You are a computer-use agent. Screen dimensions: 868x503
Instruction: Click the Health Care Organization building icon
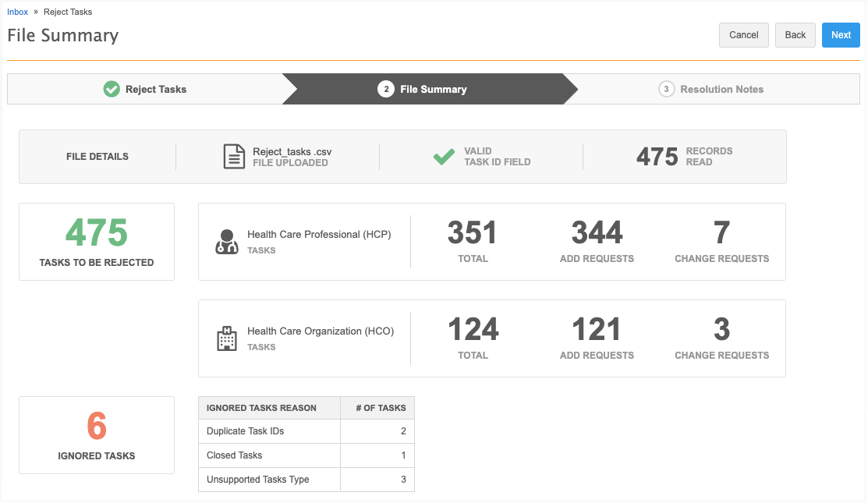click(x=226, y=338)
